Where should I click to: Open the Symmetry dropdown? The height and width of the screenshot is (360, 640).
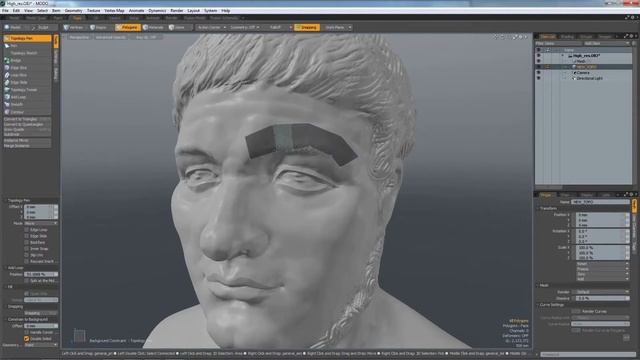pyautogui.click(x=244, y=28)
